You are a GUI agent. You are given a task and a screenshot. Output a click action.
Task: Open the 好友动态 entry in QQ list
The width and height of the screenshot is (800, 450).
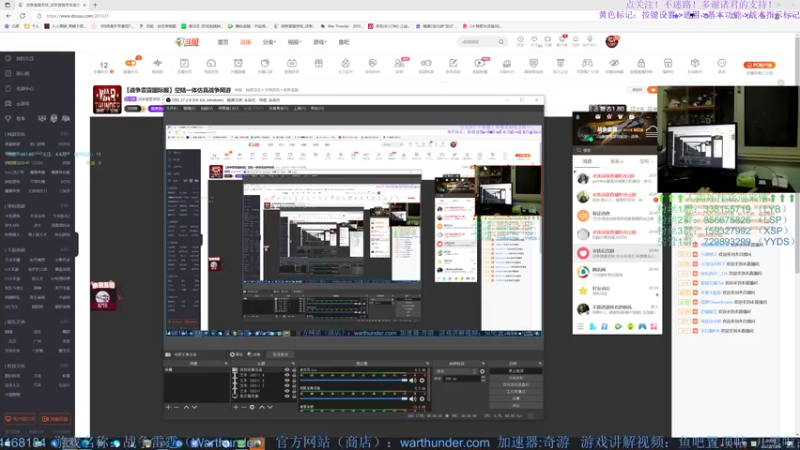pos(616,290)
